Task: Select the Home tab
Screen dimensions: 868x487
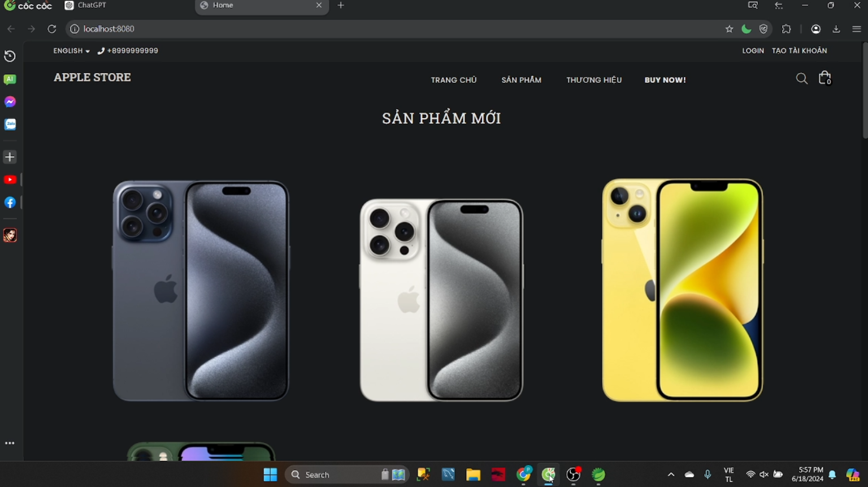Action: (262, 6)
